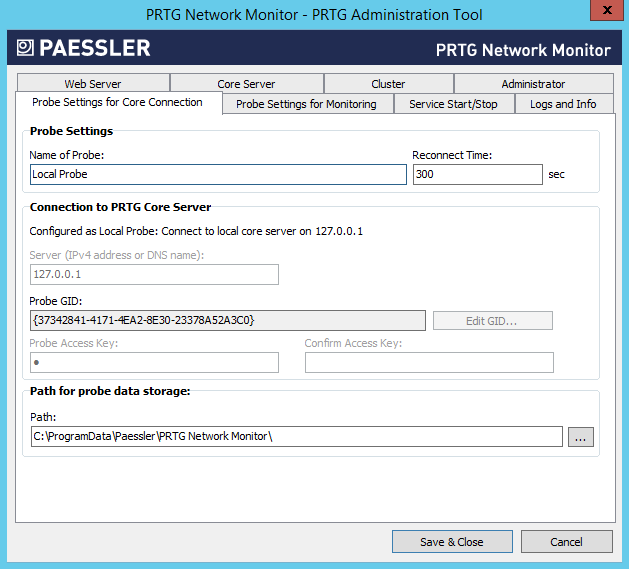Viewport: 629px width, 569px height.
Task: Click the Confirm Access Key field
Action: [429, 362]
